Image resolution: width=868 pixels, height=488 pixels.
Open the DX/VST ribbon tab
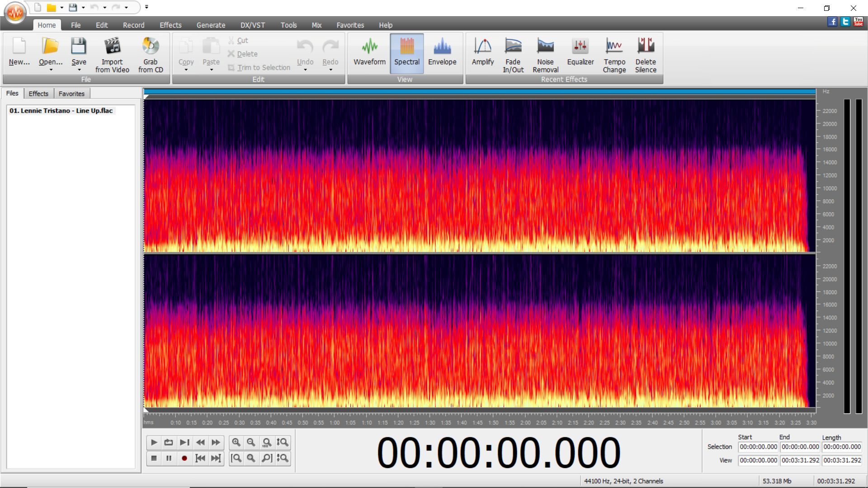253,25
